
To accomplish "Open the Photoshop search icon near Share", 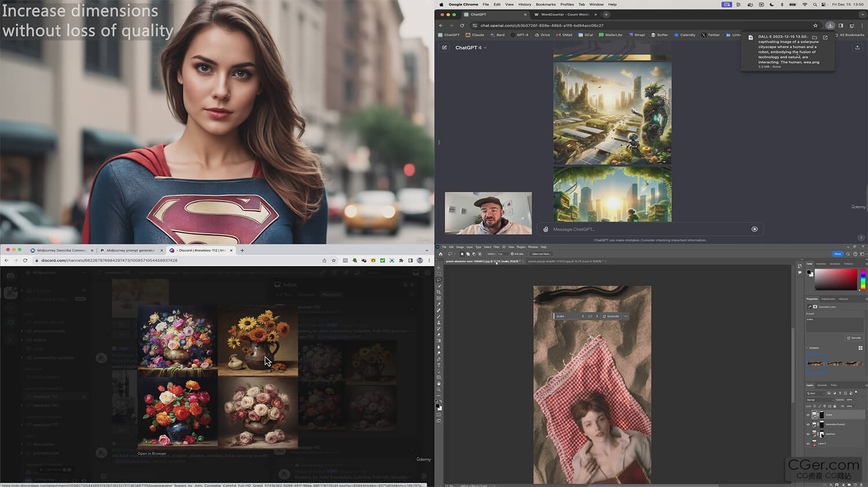I will tap(848, 254).
